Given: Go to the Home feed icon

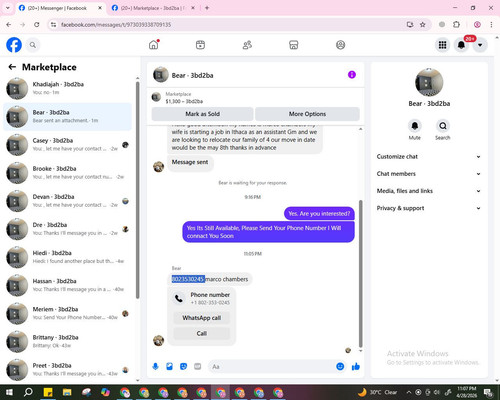Looking at the screenshot, I should (154, 45).
